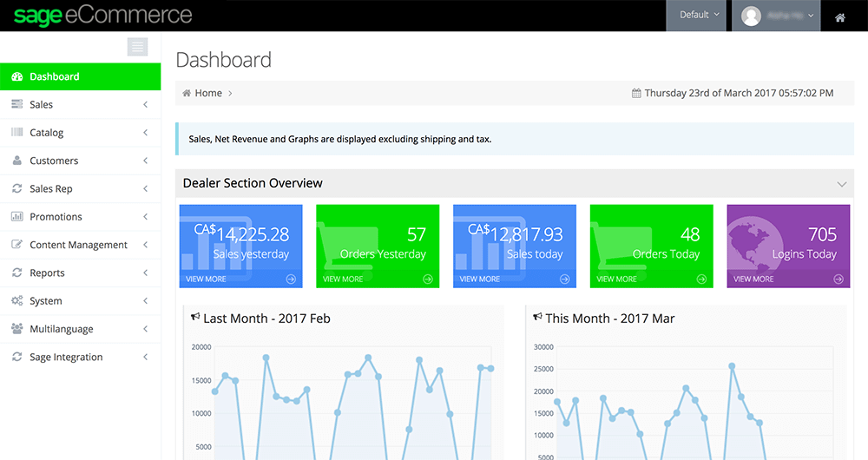The image size is (868, 460).
Task: Open the Customers menu item
Action: (80, 161)
